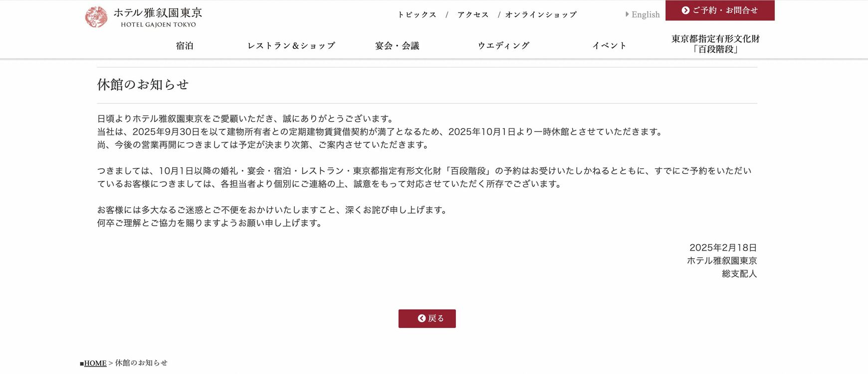Viewport: 868px width, 374px height.
Task: Open the レストラン＆ショップ menu
Action: point(291,45)
